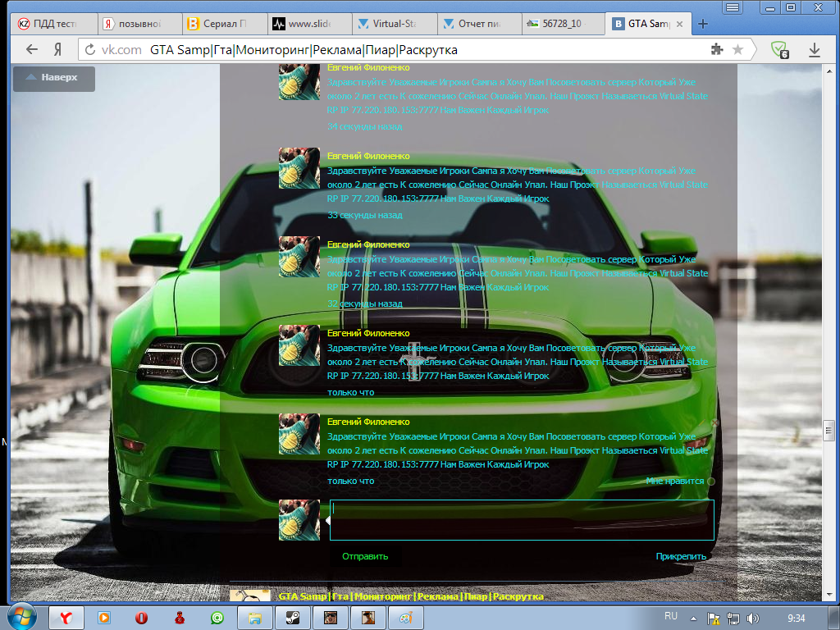Switch to the позывной Yandex tab
The width and height of the screenshot is (840, 630).
click(139, 24)
